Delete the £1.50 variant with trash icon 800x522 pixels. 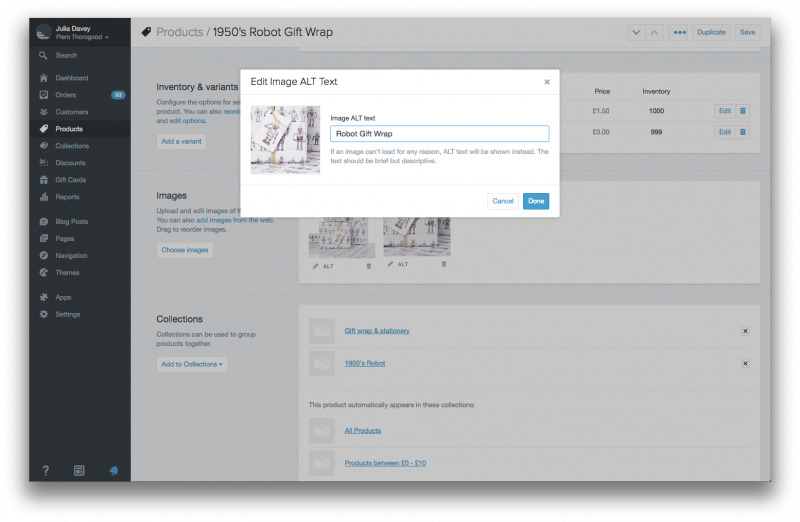(x=743, y=111)
